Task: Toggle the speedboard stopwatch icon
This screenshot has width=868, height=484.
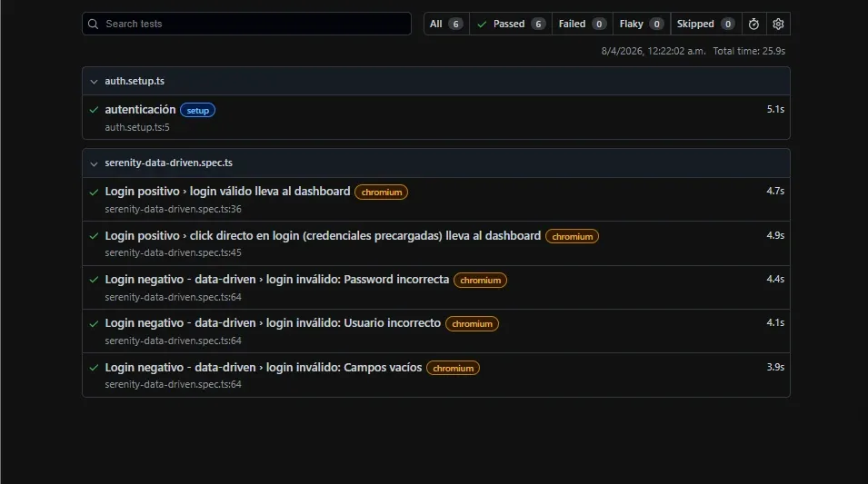Action: [x=753, y=24]
